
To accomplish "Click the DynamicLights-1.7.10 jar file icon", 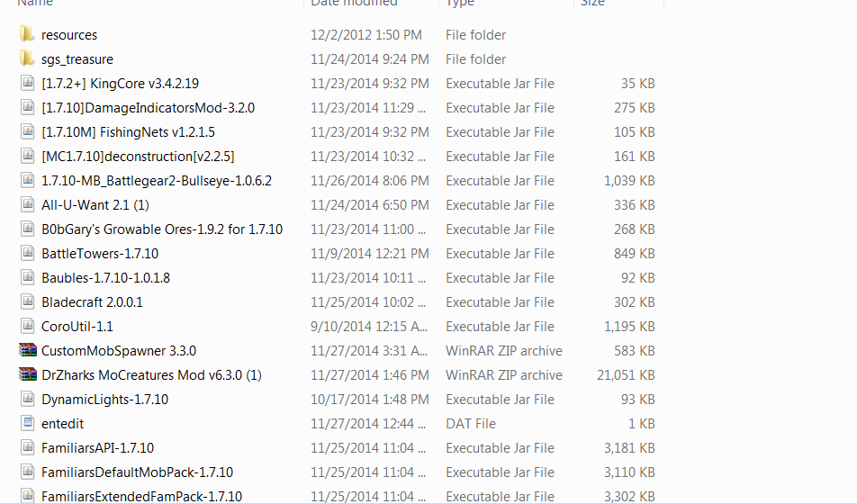I will pos(27,399).
